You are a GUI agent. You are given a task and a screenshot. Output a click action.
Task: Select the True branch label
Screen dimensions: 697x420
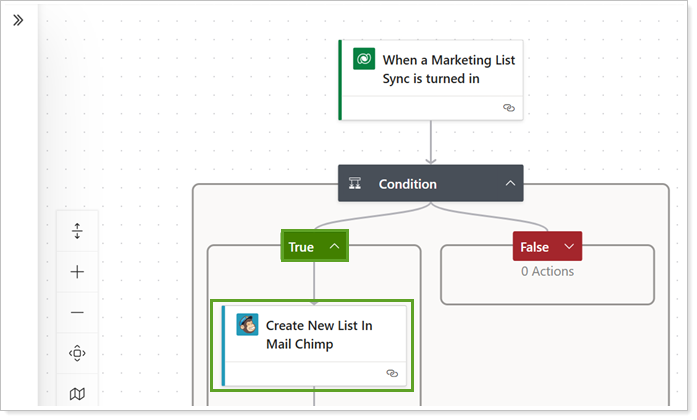pyautogui.click(x=301, y=247)
